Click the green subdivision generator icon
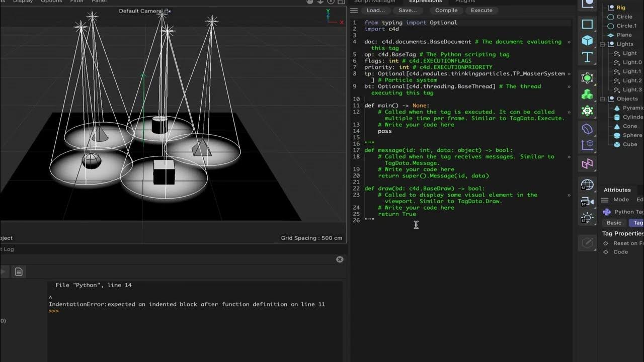Viewport: 644px width, 362px height. [587, 78]
